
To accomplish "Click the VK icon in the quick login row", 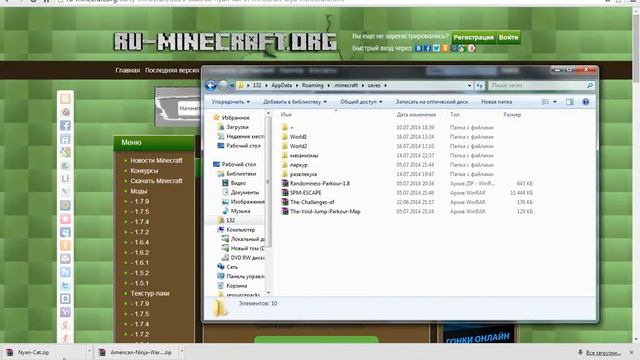I will (x=419, y=48).
